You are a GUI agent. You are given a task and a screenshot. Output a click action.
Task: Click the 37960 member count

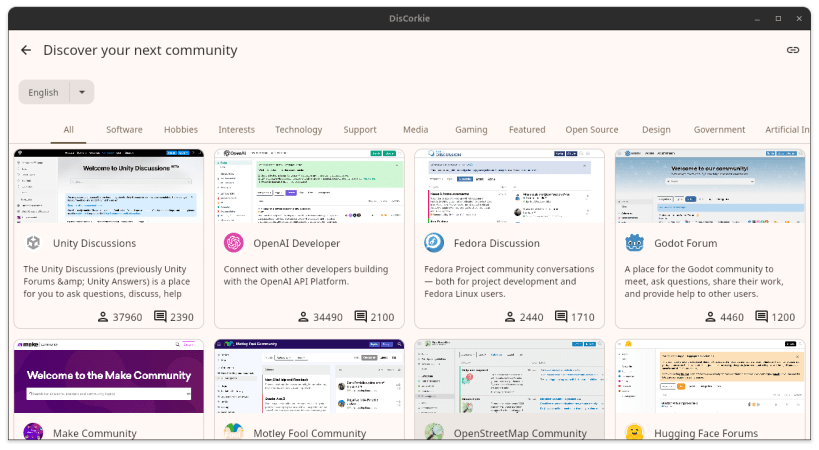pos(127,317)
